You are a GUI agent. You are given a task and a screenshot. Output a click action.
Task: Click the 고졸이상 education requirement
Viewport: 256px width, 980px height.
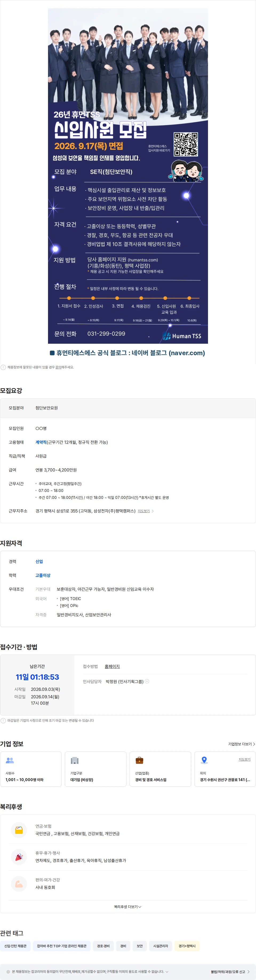43,575
